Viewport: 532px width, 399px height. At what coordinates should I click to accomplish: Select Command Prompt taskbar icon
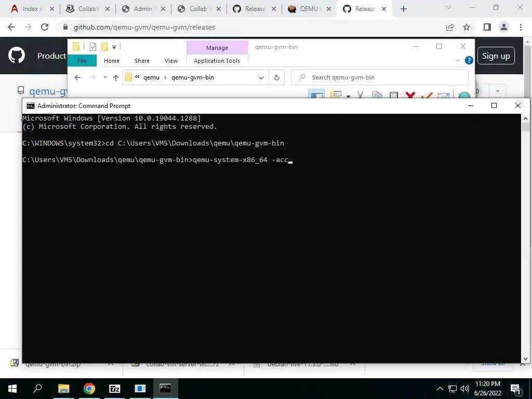[x=165, y=389]
